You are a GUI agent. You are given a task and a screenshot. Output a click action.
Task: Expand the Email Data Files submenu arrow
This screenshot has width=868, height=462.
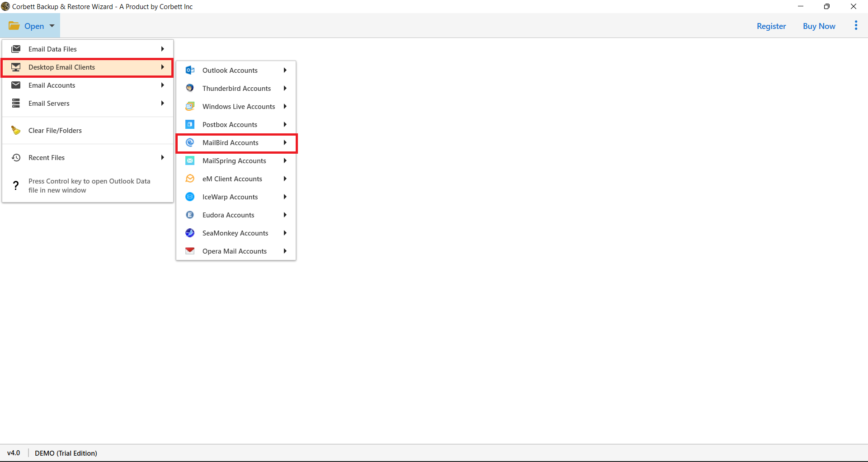pos(162,49)
